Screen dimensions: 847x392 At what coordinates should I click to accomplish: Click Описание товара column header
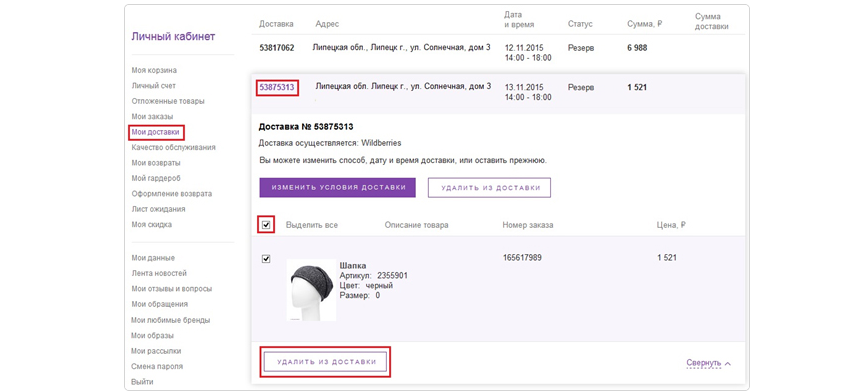[x=416, y=225]
